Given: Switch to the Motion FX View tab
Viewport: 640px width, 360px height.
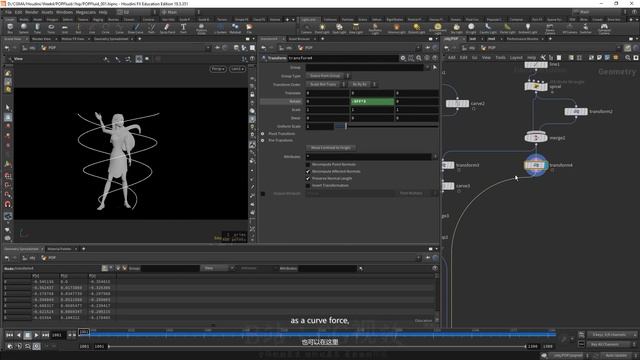Looking at the screenshot, I should (73, 39).
